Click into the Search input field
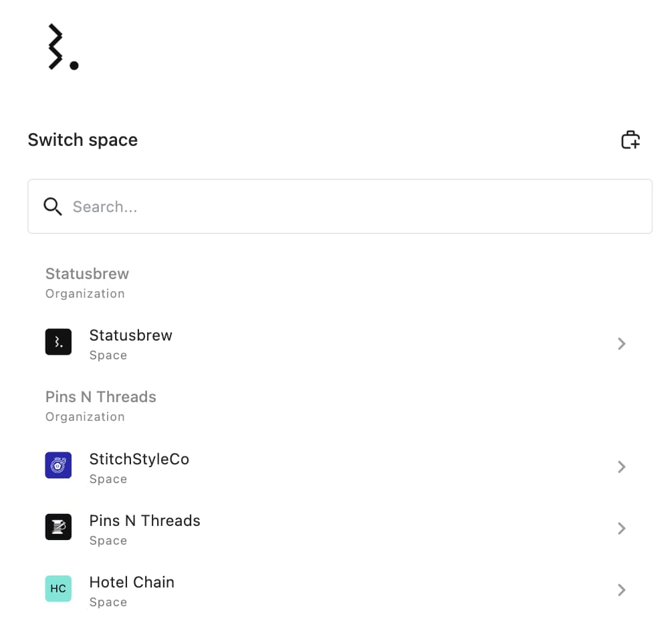Screen dimensions: 672x627 [x=267, y=207]
